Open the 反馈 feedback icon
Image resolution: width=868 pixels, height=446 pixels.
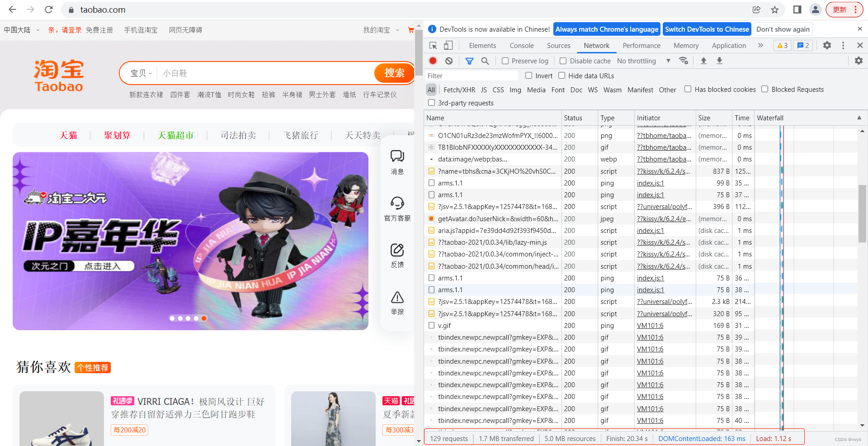click(397, 255)
